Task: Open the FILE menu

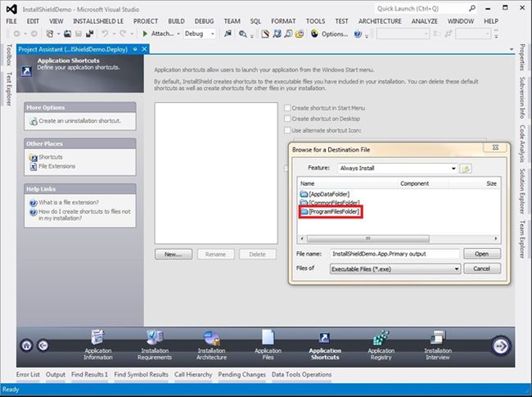Action: [11, 21]
